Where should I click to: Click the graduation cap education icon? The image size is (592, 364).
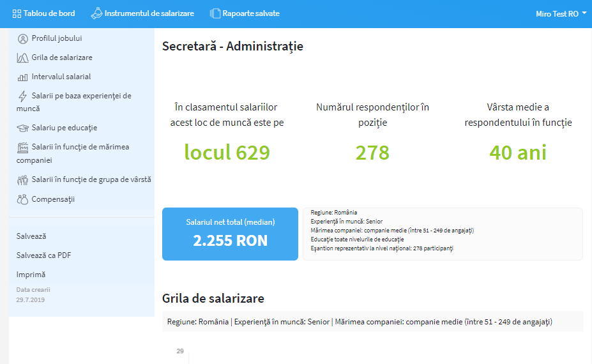tap(22, 128)
